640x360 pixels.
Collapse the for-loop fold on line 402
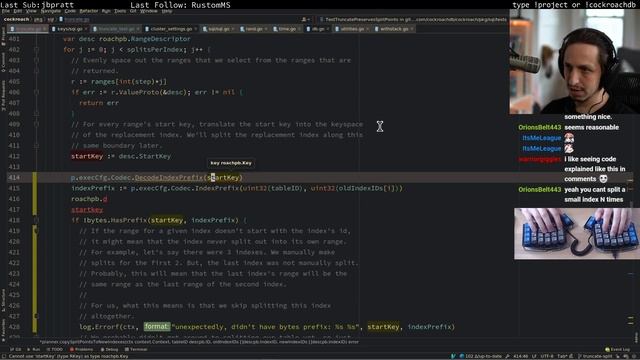[36, 49]
